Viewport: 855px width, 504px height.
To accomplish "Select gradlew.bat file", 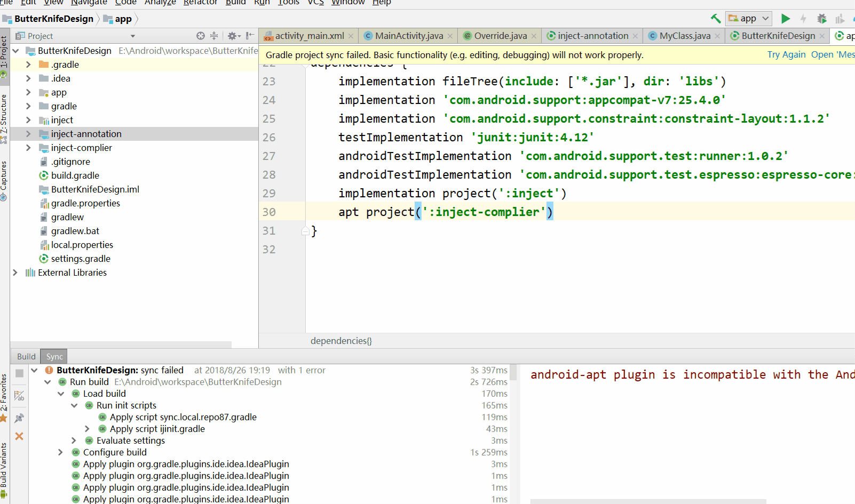I will (75, 231).
